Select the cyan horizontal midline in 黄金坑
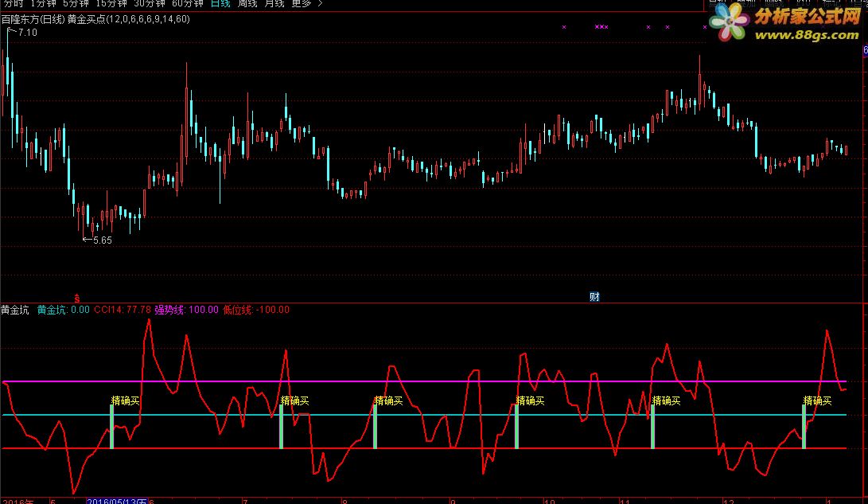 [425, 414]
